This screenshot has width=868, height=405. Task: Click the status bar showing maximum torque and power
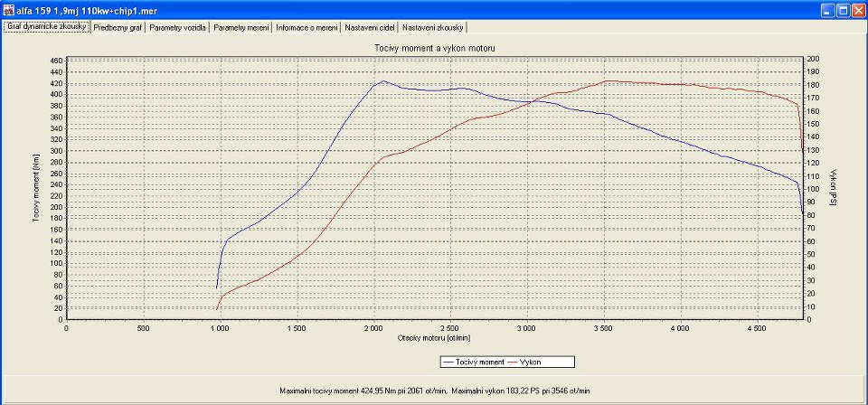(x=434, y=390)
